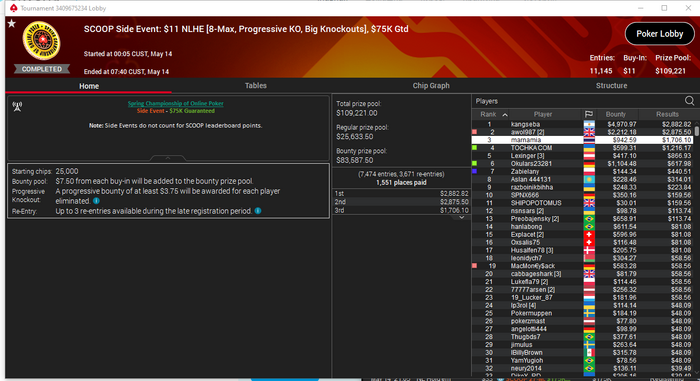Select player row Preobajensky [2]
700x381 pixels.
pos(583,219)
